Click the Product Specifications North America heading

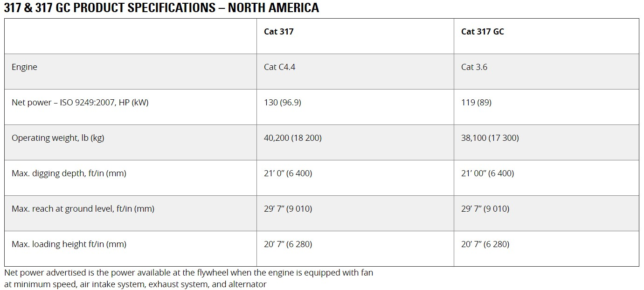click(161, 7)
